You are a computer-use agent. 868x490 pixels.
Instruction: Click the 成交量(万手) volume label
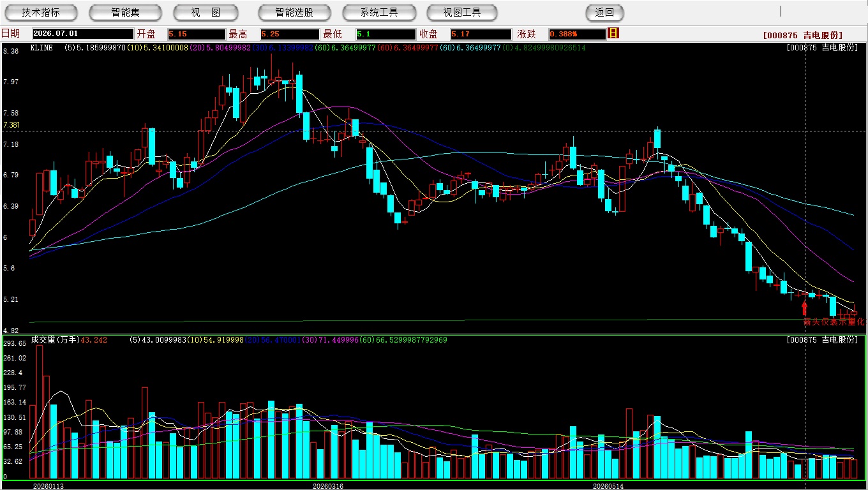[55, 340]
